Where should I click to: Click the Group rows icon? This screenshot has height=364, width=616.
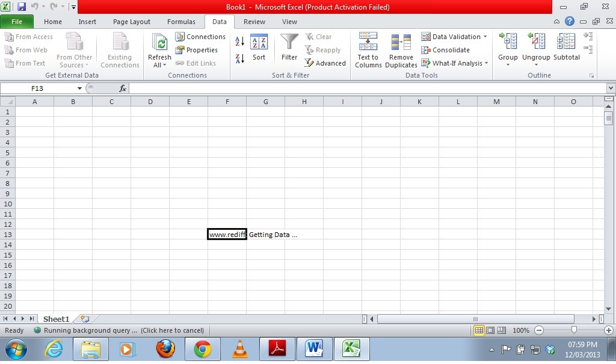(x=508, y=42)
